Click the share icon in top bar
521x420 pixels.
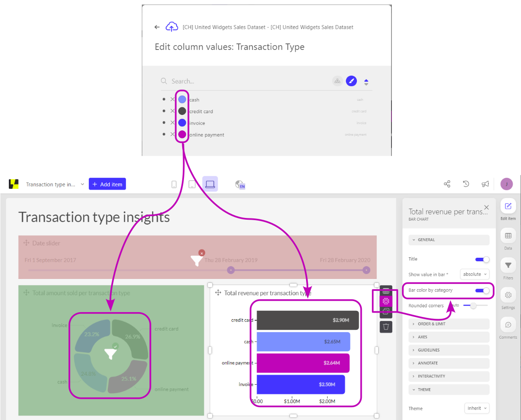coord(447,184)
